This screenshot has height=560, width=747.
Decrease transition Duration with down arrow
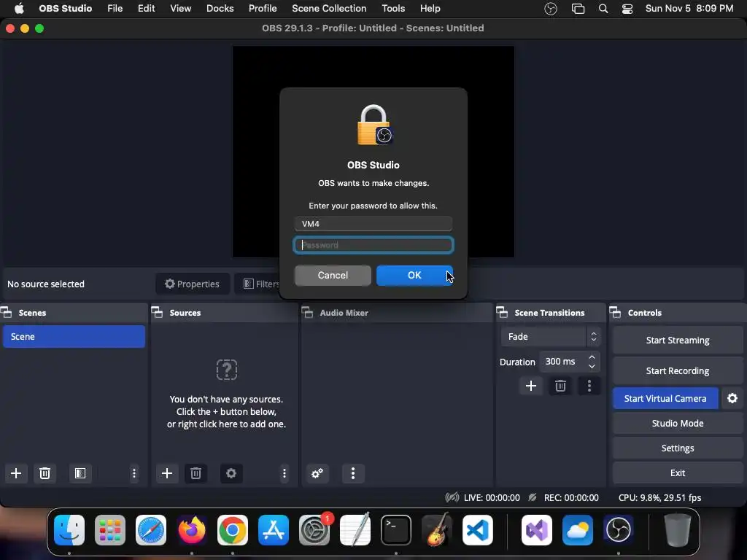coord(592,366)
